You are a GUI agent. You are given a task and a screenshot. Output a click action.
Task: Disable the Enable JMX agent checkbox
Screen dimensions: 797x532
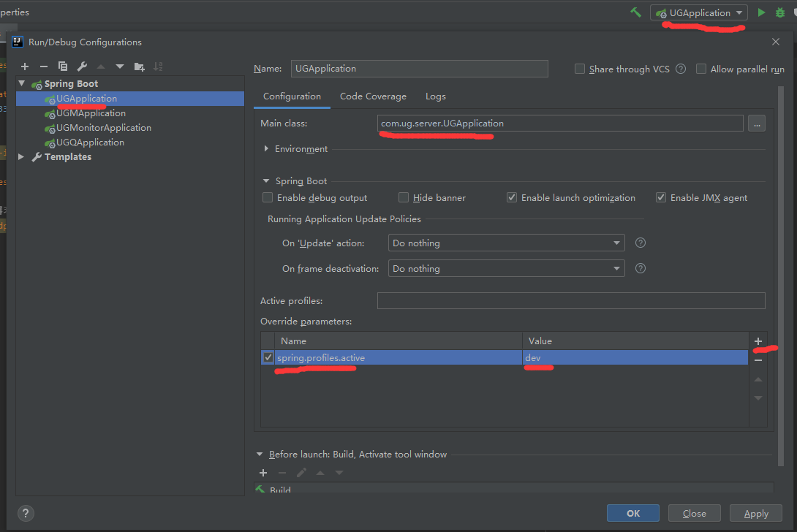click(661, 197)
